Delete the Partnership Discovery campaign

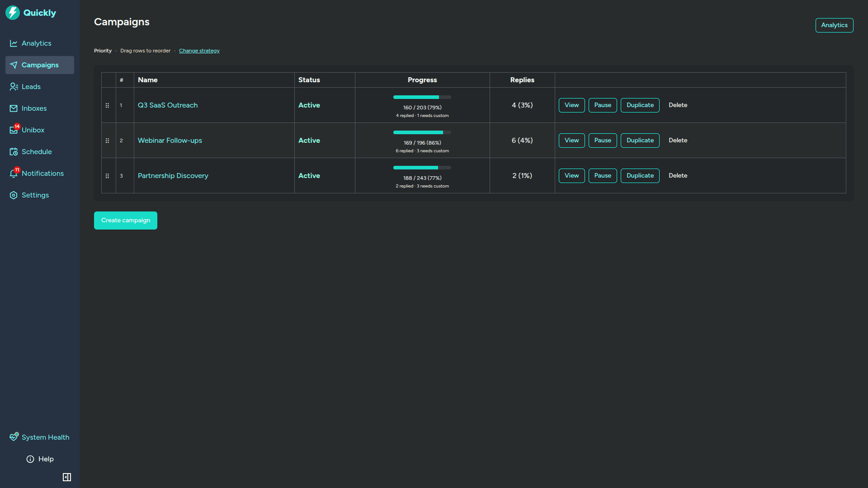pyautogui.click(x=678, y=176)
